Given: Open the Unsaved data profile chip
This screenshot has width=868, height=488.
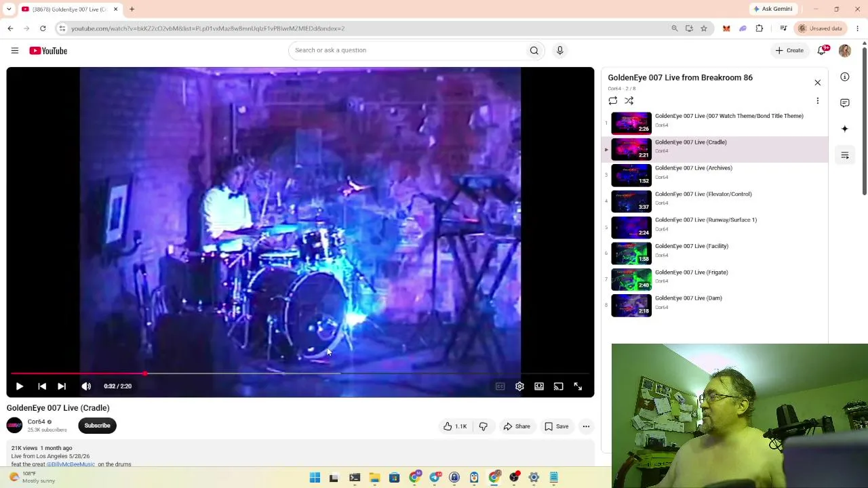Looking at the screenshot, I should point(821,28).
